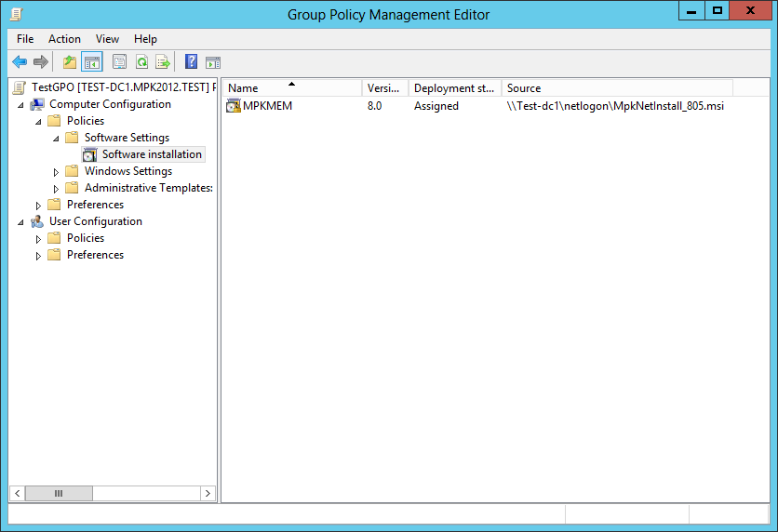Open the Action menu
The height and width of the screenshot is (532, 778).
[x=64, y=39]
